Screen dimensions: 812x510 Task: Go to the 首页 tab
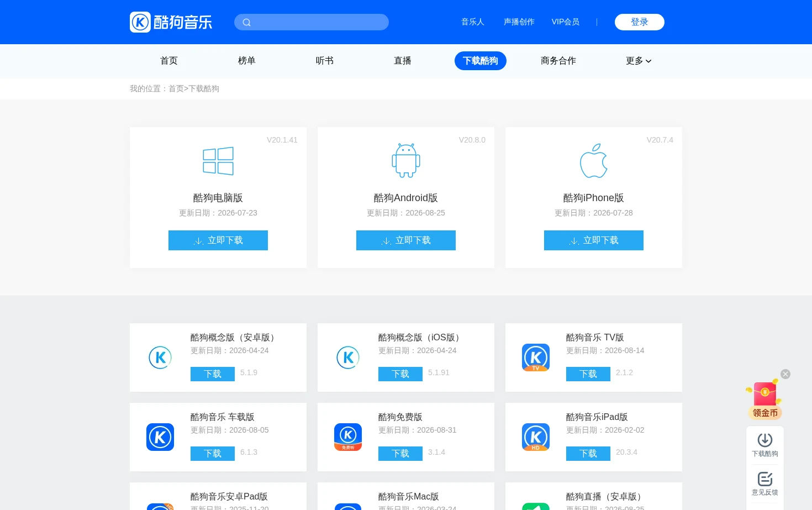click(x=169, y=61)
